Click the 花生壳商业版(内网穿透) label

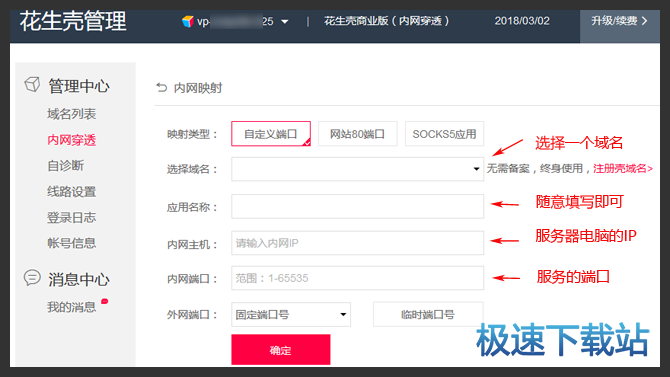coord(386,21)
